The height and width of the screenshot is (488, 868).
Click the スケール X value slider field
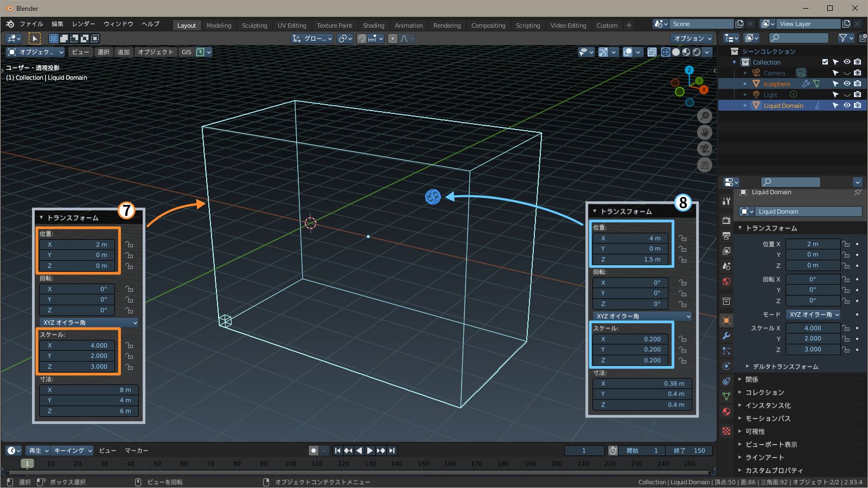[x=812, y=328]
